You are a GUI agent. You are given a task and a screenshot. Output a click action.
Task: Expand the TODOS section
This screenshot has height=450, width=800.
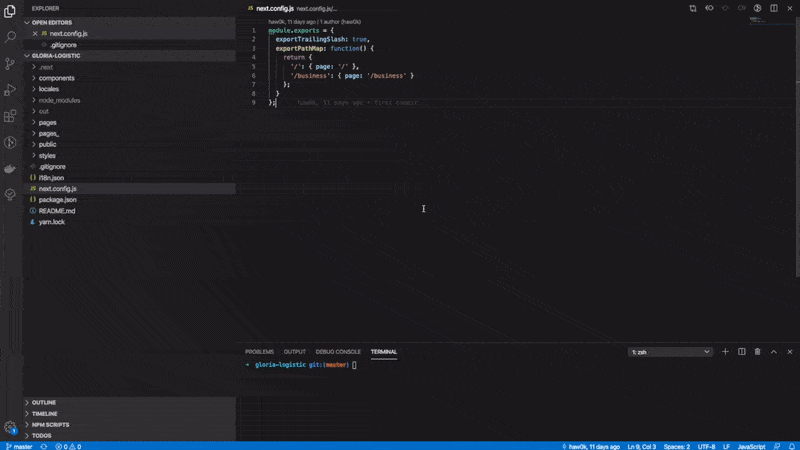tap(129, 436)
